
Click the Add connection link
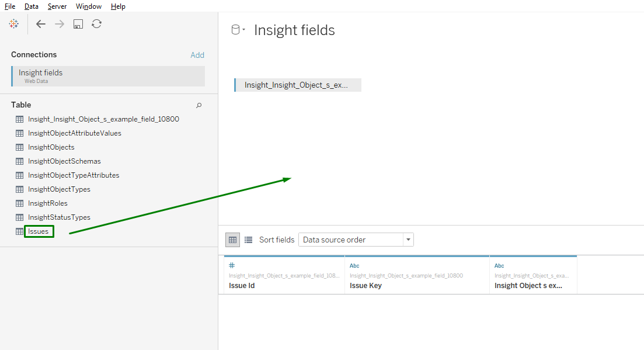(x=197, y=55)
